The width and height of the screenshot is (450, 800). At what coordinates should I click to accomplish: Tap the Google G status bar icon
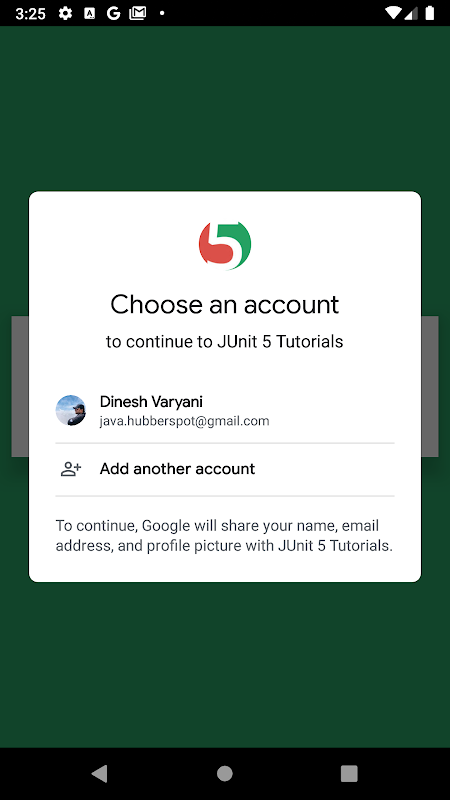[113, 13]
